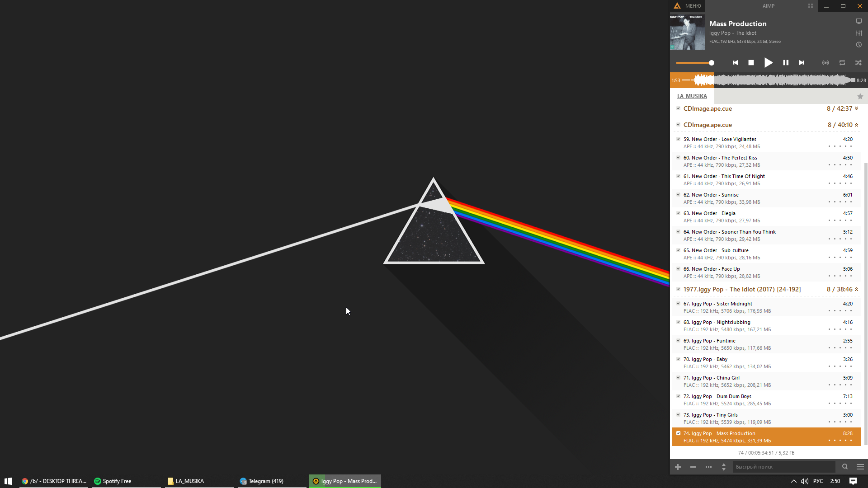Select track 64 Sooner Than You Think
This screenshot has width=868, height=488.
coord(766,235)
